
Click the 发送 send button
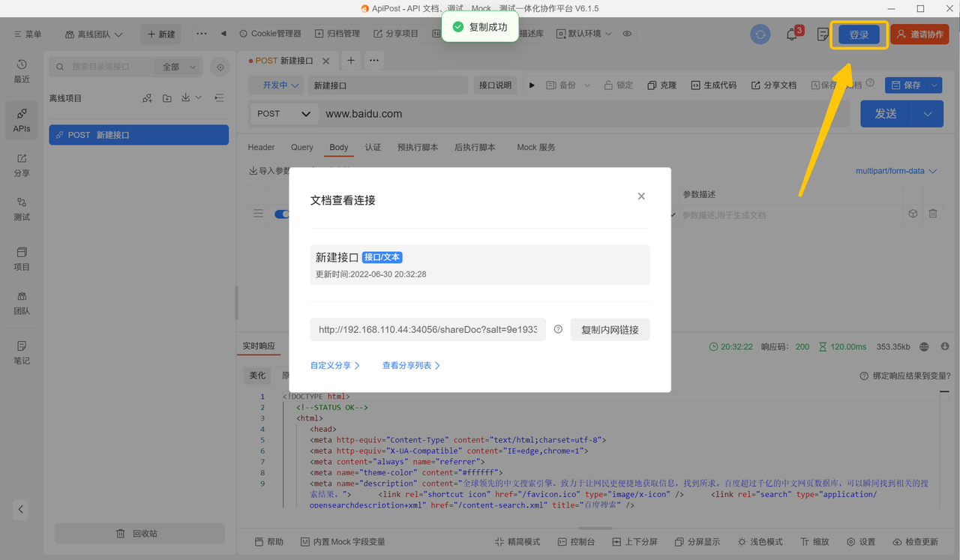886,114
